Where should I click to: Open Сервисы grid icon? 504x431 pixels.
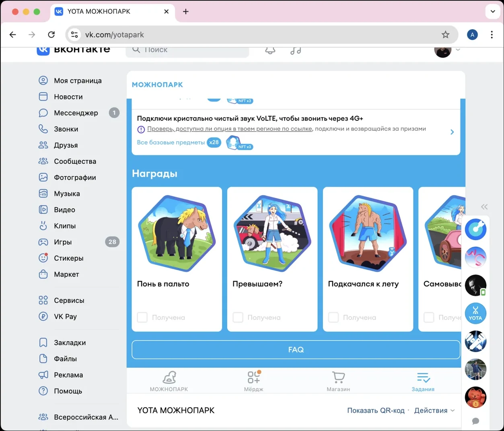click(x=43, y=300)
